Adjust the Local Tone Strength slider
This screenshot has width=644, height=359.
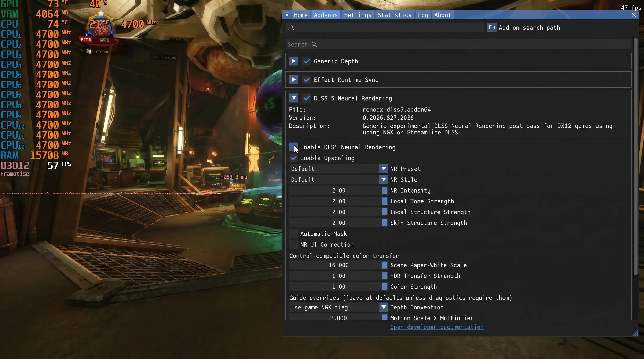click(339, 201)
